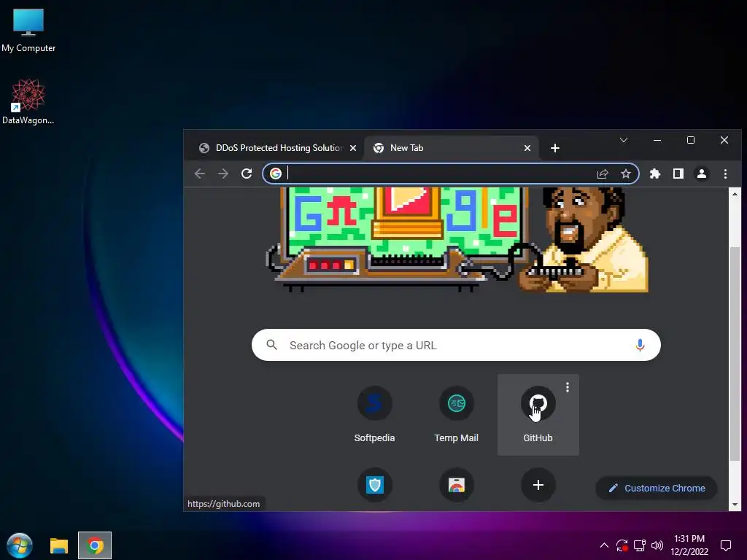Start voice search with microphone icon

click(640, 345)
